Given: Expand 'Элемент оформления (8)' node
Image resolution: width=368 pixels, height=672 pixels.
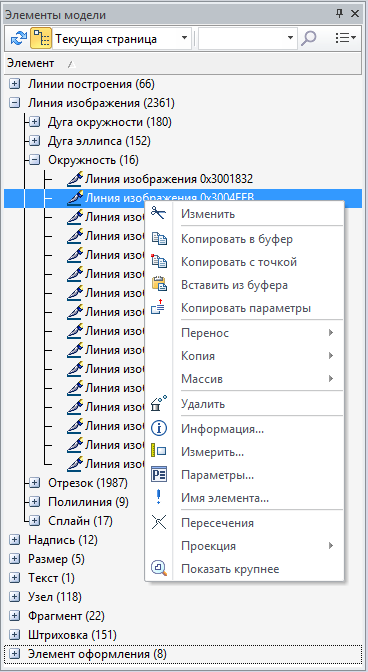Looking at the screenshot, I should tap(15, 654).
